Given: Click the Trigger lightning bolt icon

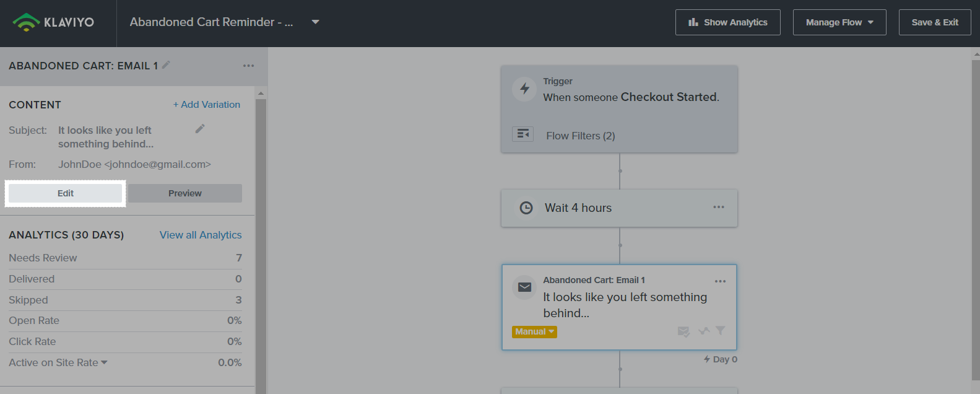Looking at the screenshot, I should [524, 89].
